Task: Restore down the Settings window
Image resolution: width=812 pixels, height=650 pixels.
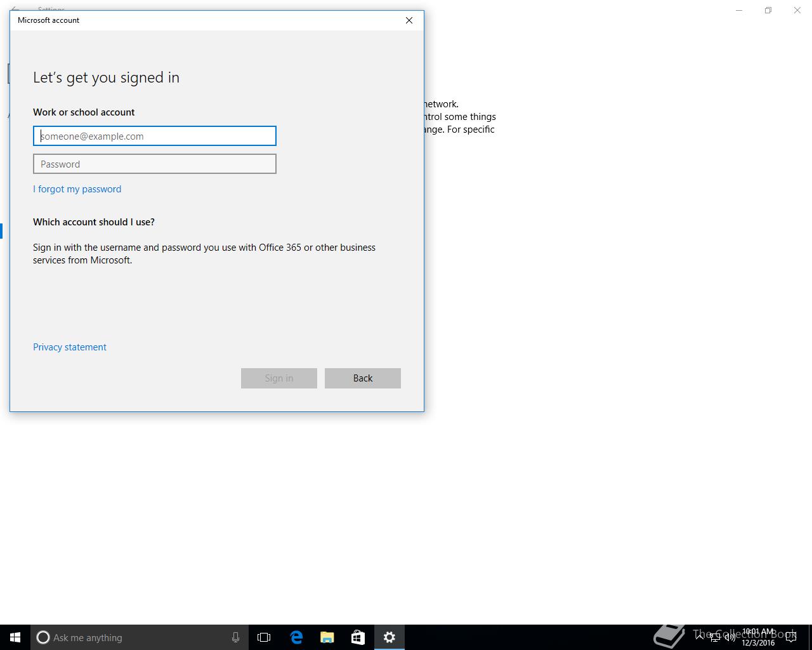Action: click(x=768, y=10)
